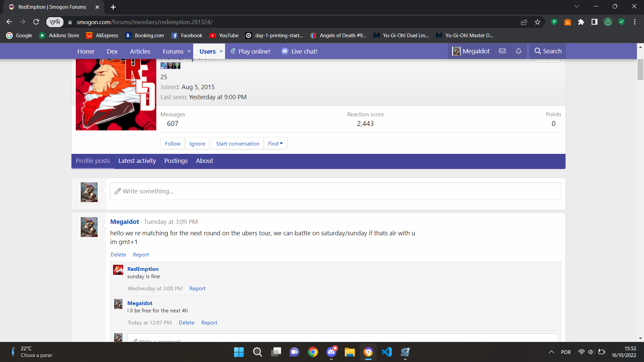This screenshot has height=362, width=644.
Task: Click the Ignore button
Action: 197,143
